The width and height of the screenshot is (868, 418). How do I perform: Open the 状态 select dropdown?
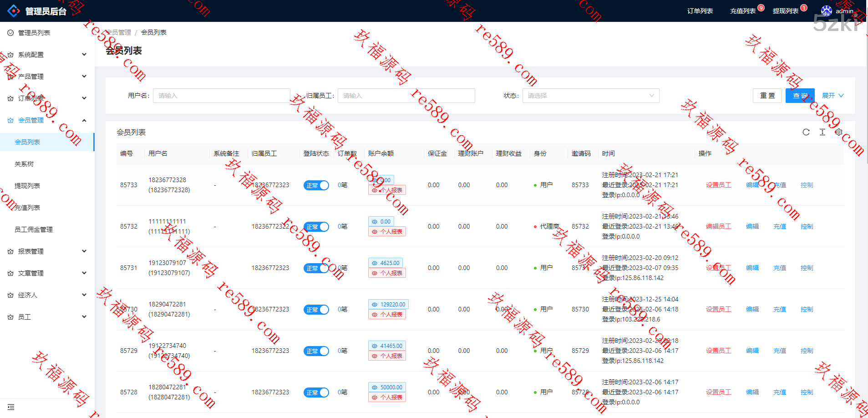(590, 96)
